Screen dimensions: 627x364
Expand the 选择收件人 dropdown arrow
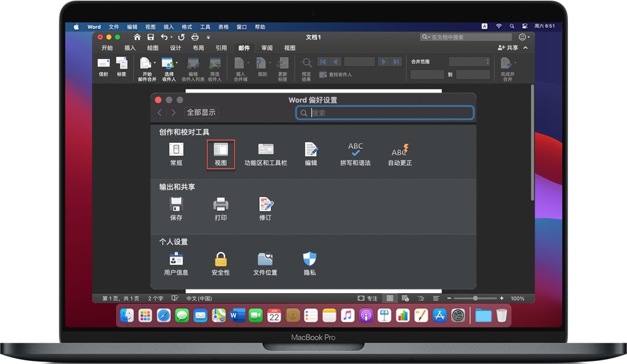click(176, 64)
